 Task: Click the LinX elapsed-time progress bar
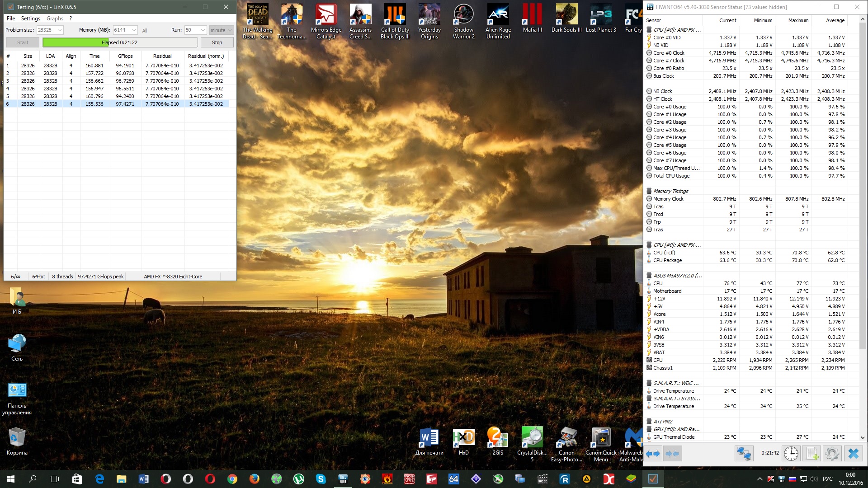tap(120, 42)
